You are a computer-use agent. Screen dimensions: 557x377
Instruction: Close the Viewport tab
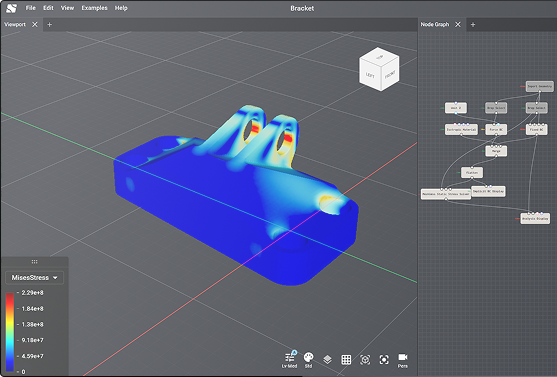click(x=35, y=25)
